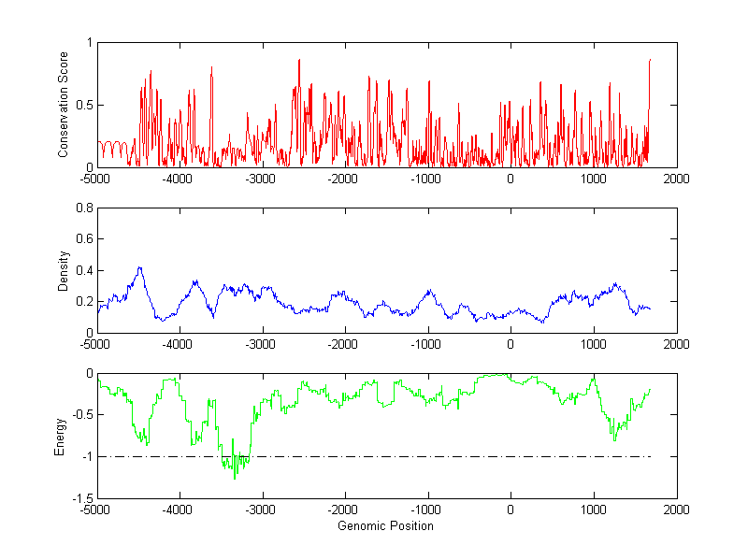
Task: Click x-tick "-2000" under Conservation Score plot
Action: pyautogui.click(x=342, y=179)
